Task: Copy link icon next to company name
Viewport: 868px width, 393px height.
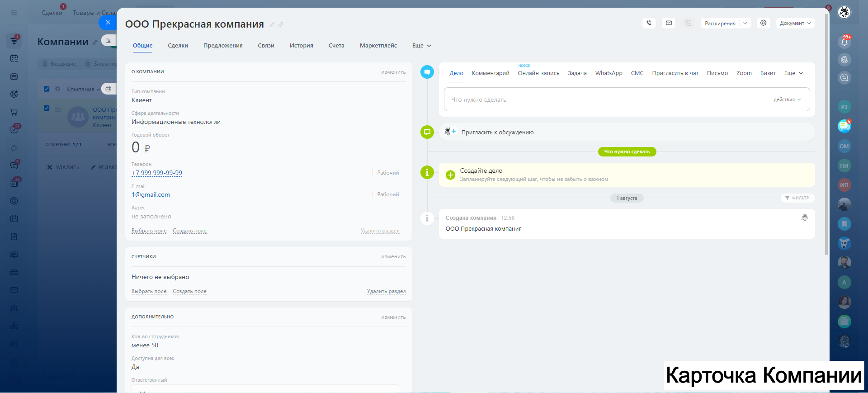Action: (x=281, y=25)
